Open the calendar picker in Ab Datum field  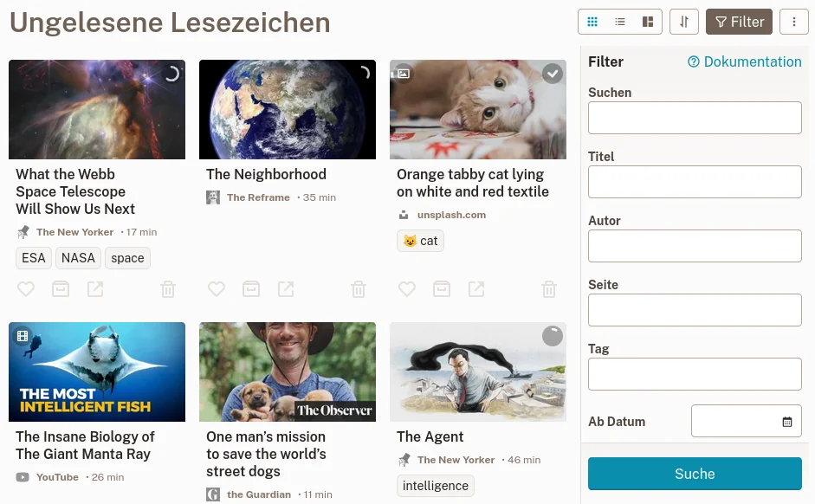pyautogui.click(x=787, y=422)
